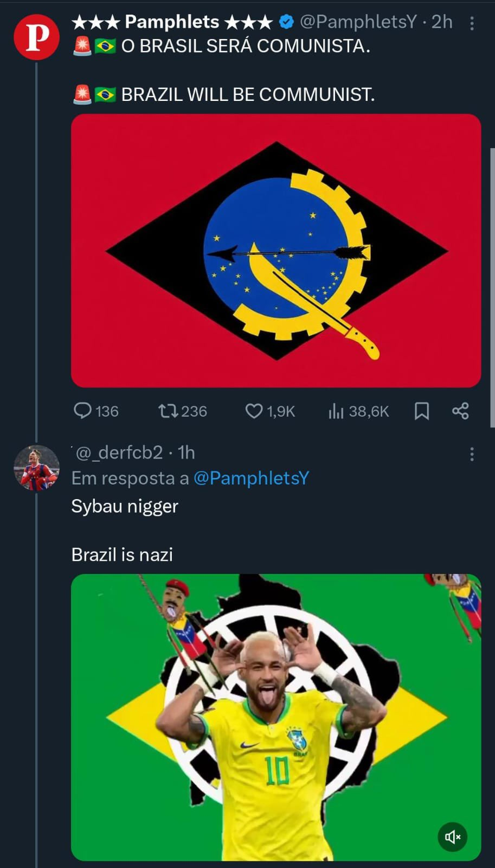The width and height of the screenshot is (495, 868).
Task: Play the video in the reply
Action: point(276,717)
